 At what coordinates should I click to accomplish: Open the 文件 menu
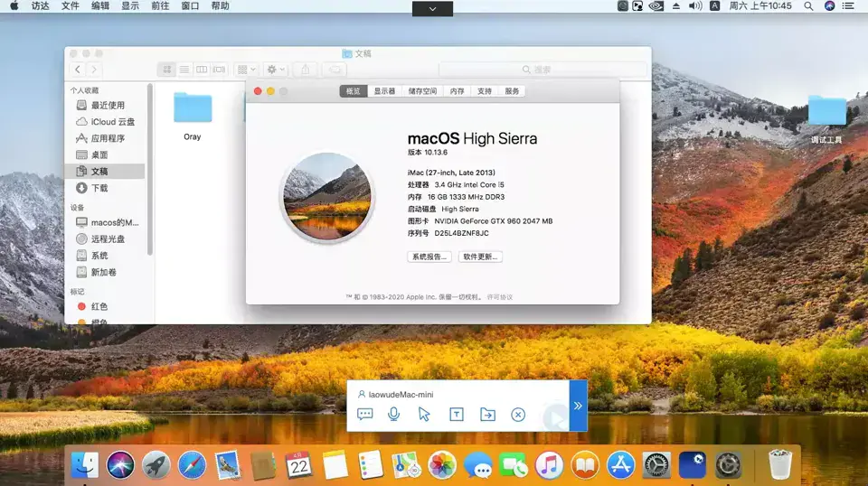(x=70, y=6)
